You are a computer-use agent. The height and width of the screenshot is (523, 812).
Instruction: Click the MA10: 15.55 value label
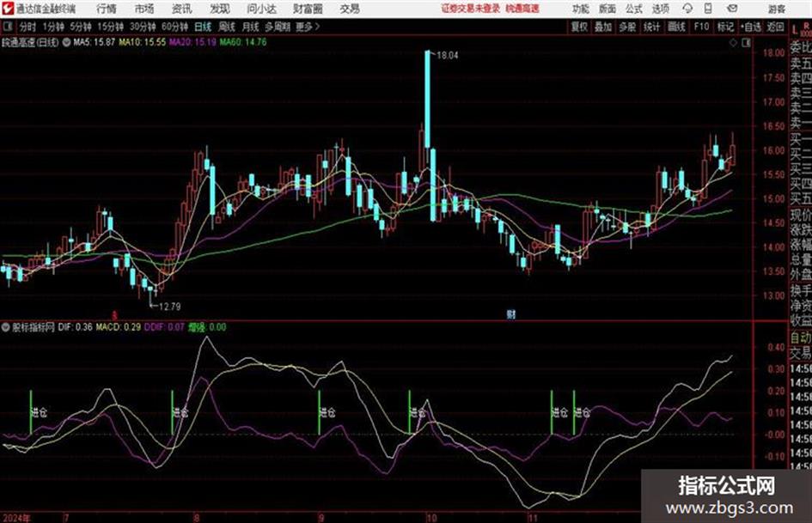[x=143, y=42]
